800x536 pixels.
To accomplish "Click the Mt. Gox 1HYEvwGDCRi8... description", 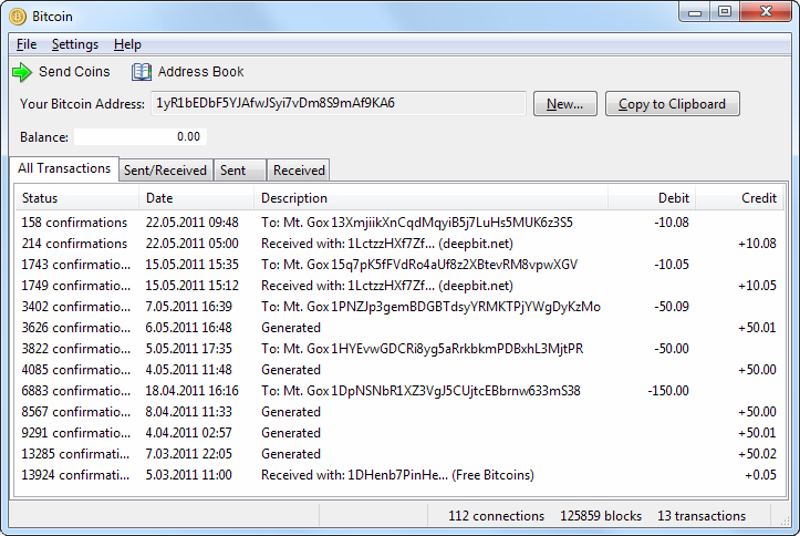I will click(422, 348).
